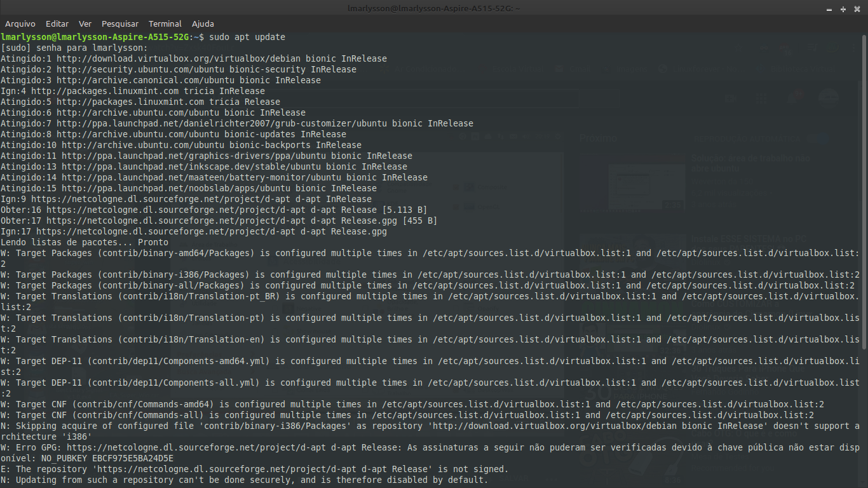The width and height of the screenshot is (868, 488).
Task: Click the warning mentioning Translation-pt_BR
Action: click(430, 301)
